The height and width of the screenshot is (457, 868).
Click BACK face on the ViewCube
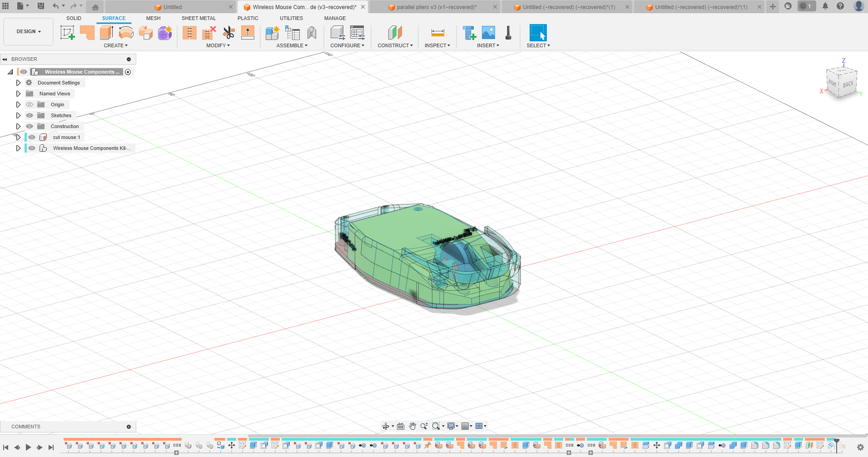point(848,84)
